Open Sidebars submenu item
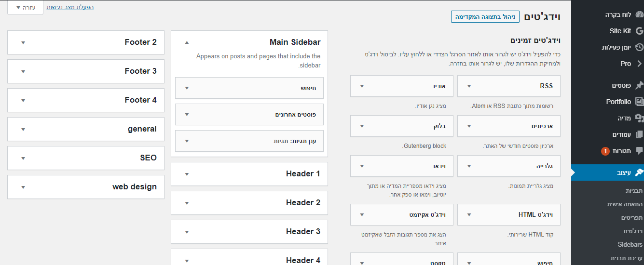Screen dimensions: 644x265 [x=630, y=244]
